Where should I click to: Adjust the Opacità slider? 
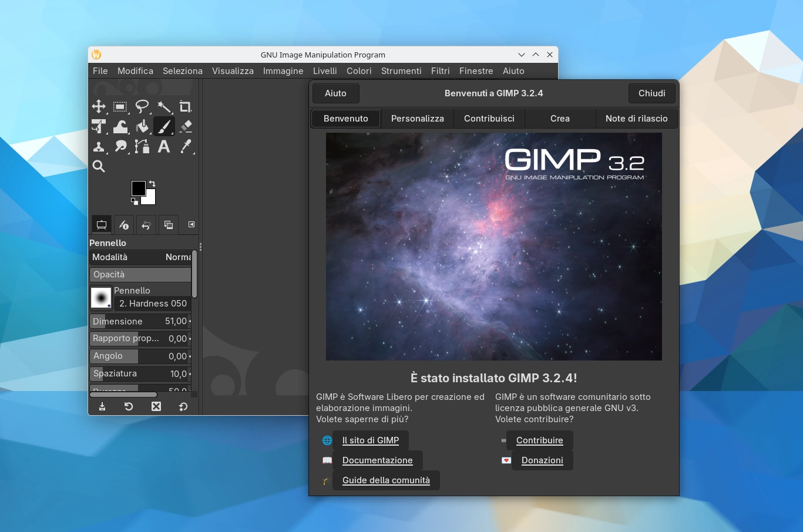[x=140, y=274]
